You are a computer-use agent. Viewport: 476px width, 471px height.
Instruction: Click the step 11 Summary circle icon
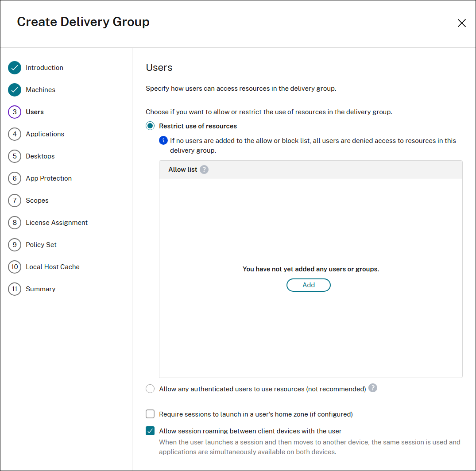click(x=15, y=289)
